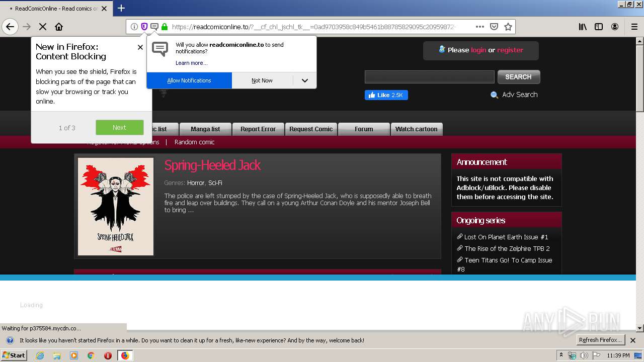
Task: Open content blocking shield icon
Action: 144,27
